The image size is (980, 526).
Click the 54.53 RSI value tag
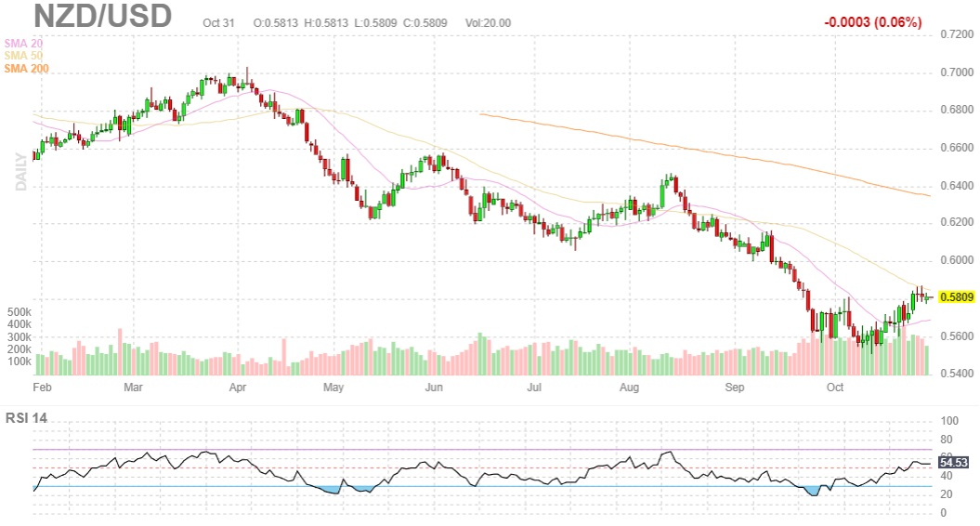click(x=954, y=463)
